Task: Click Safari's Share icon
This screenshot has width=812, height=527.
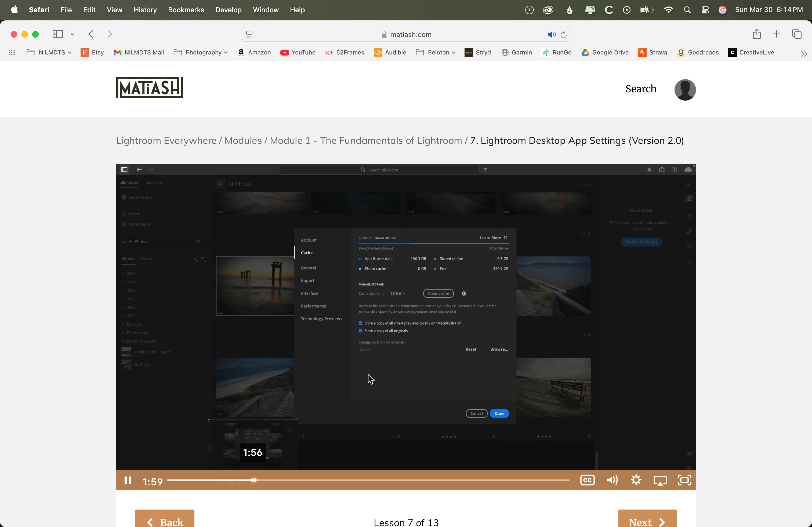Action: point(756,34)
